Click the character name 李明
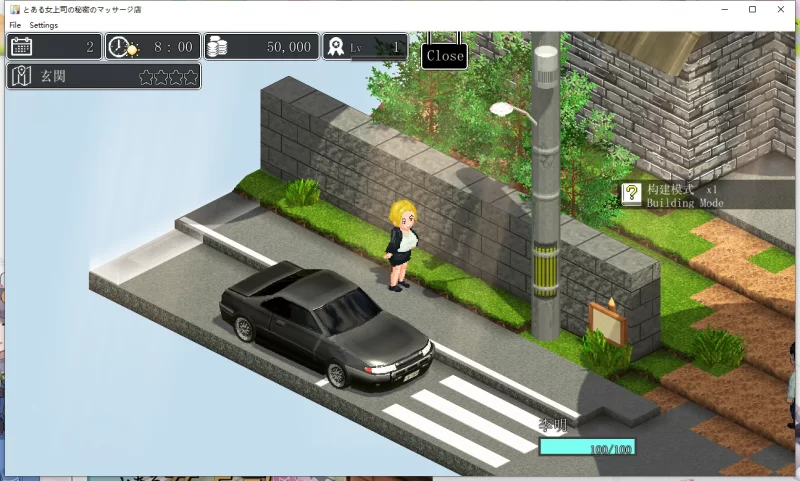 click(x=553, y=425)
